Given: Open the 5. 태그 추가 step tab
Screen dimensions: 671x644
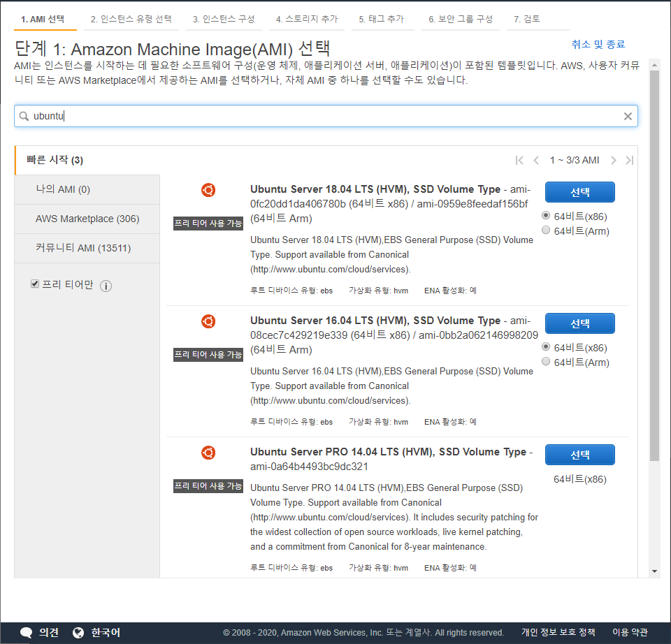Looking at the screenshot, I should click(382, 20).
